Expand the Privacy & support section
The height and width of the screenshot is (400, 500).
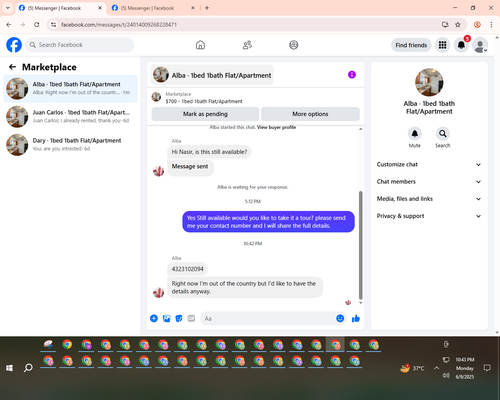coord(429,216)
